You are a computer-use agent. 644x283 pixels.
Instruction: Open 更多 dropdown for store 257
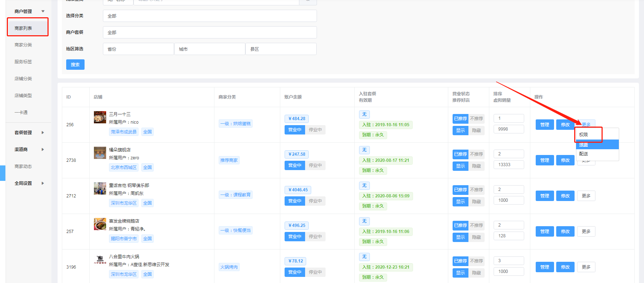tap(586, 232)
